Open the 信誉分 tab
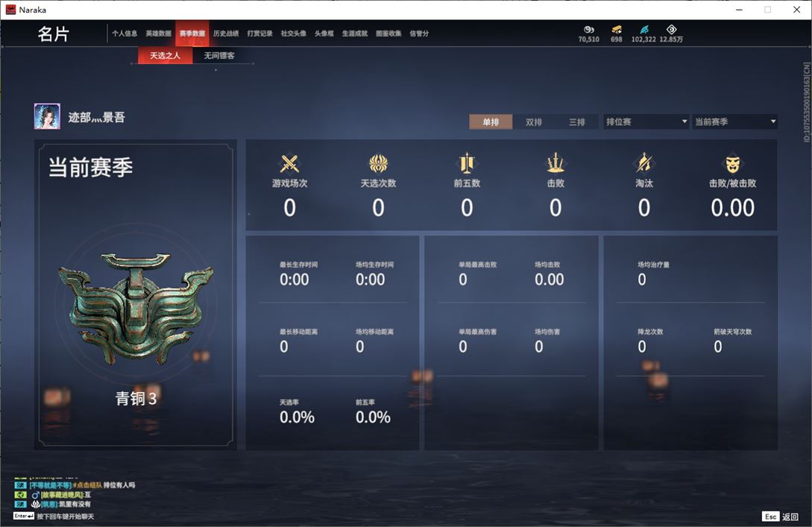This screenshot has width=812, height=527. 419,34
